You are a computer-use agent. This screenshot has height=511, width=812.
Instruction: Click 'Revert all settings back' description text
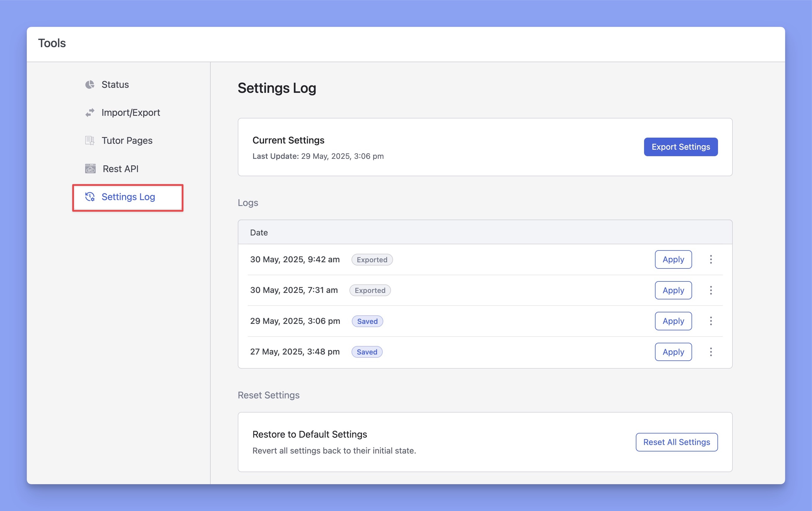tap(334, 451)
